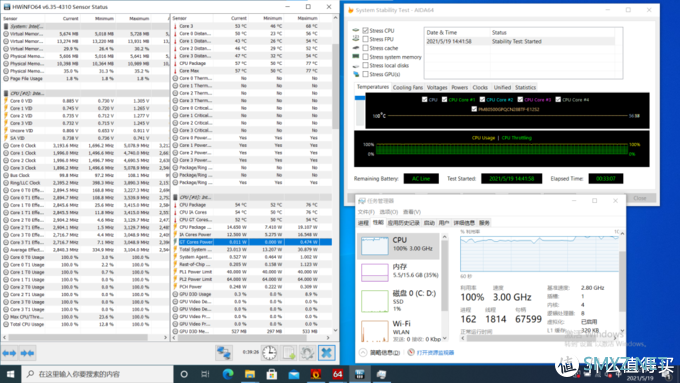Viewport: 680px width, 383px height.
Task: Open the 选项(O) menu in Task Manager
Action: pos(389,212)
